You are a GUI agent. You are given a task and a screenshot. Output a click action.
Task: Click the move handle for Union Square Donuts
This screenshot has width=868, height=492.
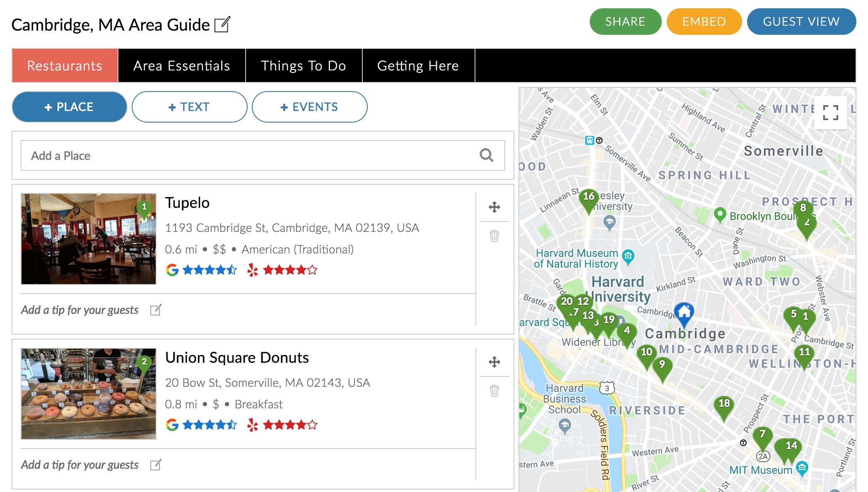(x=494, y=362)
